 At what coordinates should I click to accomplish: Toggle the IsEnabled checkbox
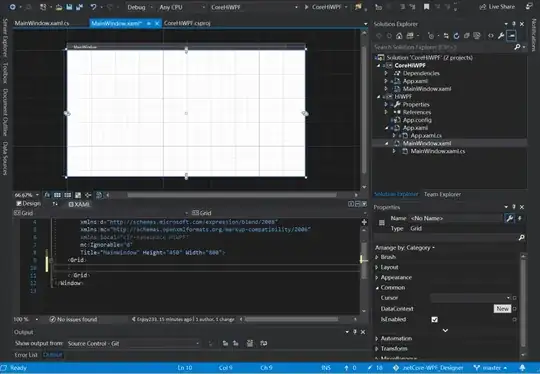tap(435, 320)
